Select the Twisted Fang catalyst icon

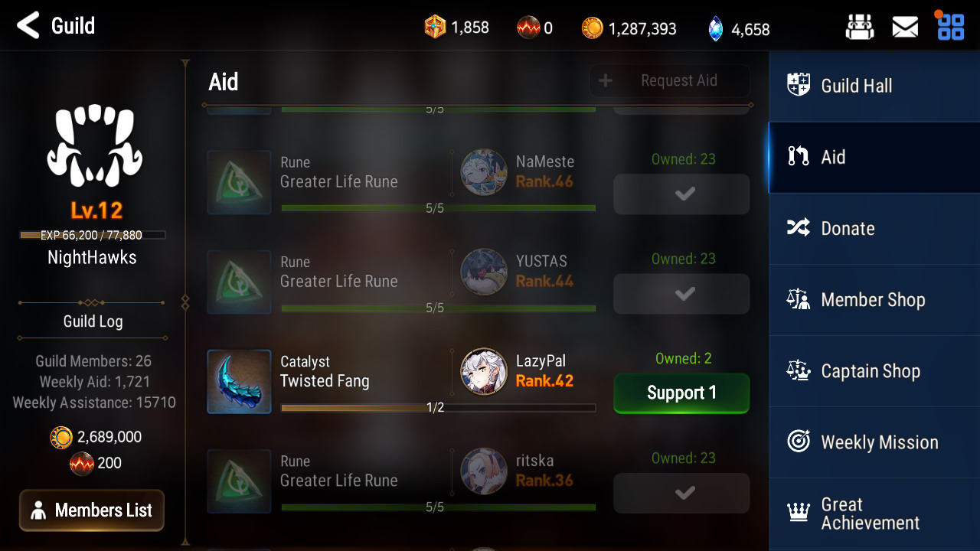pos(239,381)
